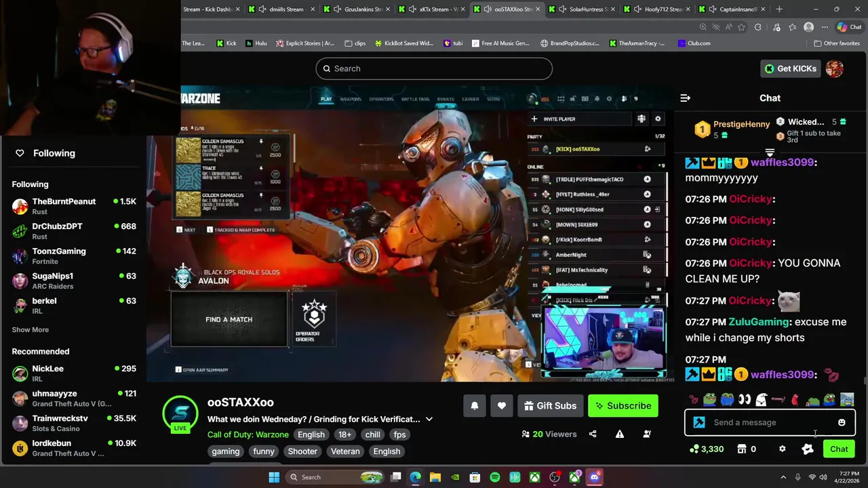Click the Subscribe button
Image resolution: width=868 pixels, height=488 pixels.
click(x=623, y=406)
